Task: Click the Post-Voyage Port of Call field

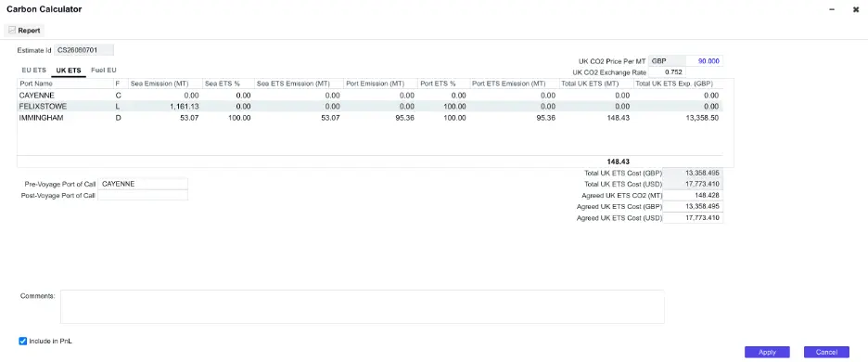Action: (x=143, y=195)
